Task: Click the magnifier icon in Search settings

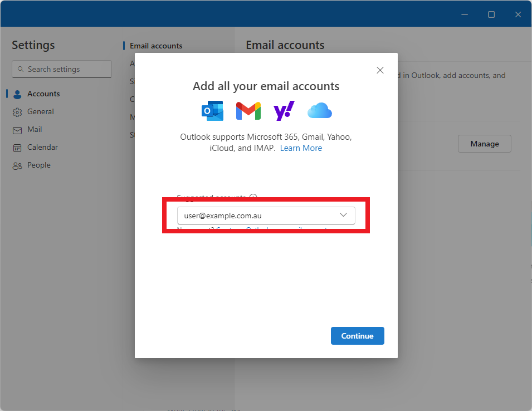Action: click(21, 69)
